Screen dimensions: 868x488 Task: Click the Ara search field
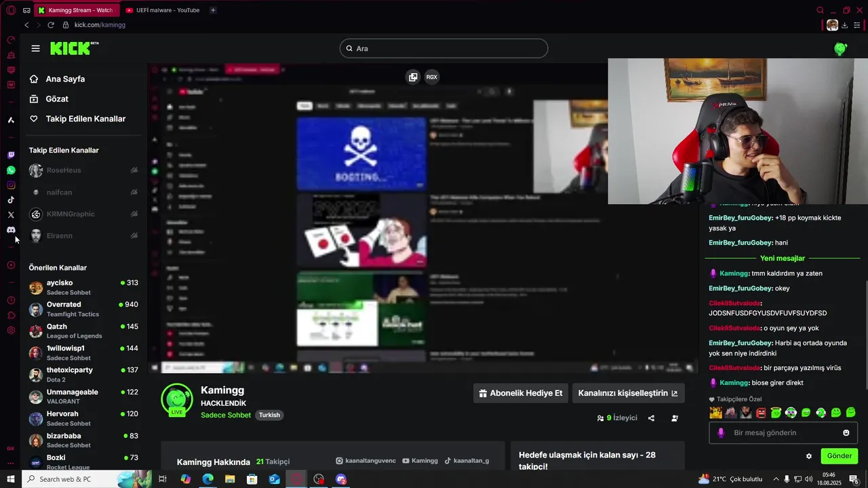[x=443, y=49]
